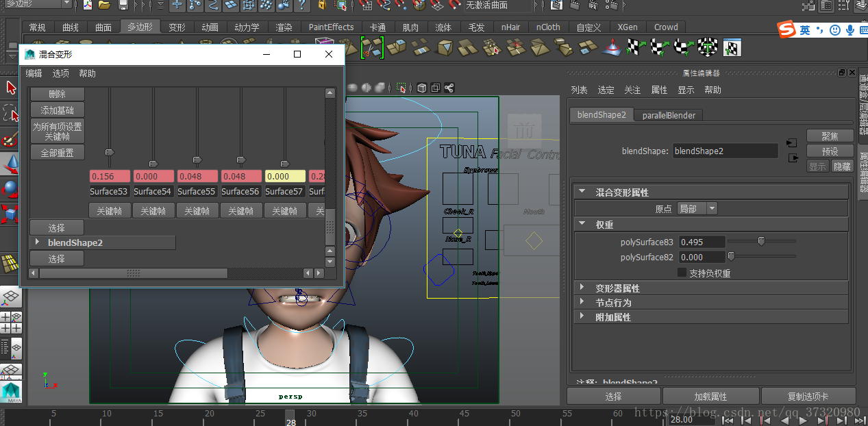Click the 添加基础 button
The image size is (868, 426).
(58, 110)
